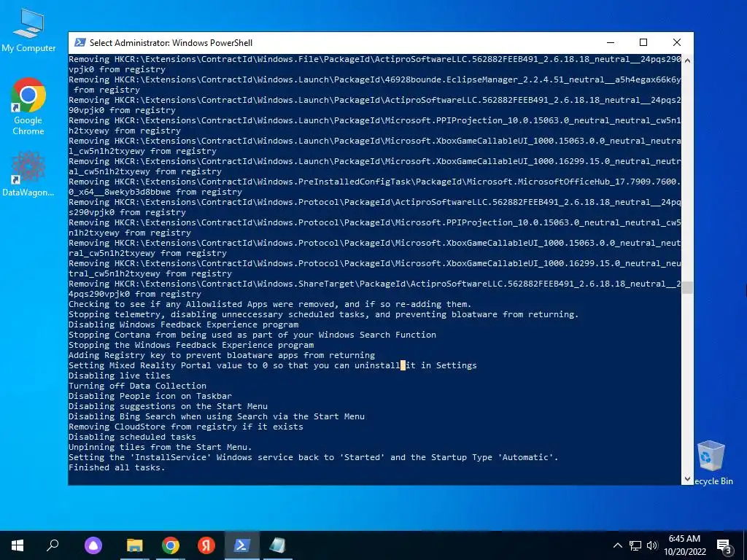Show hidden system tray icons
Screen dimensions: 747x560
click(617, 545)
